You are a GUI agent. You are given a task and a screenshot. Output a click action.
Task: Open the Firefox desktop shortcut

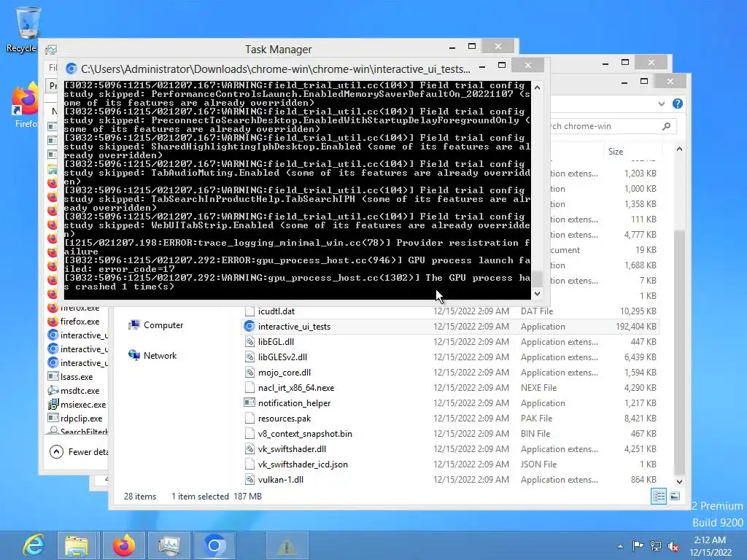(25, 106)
